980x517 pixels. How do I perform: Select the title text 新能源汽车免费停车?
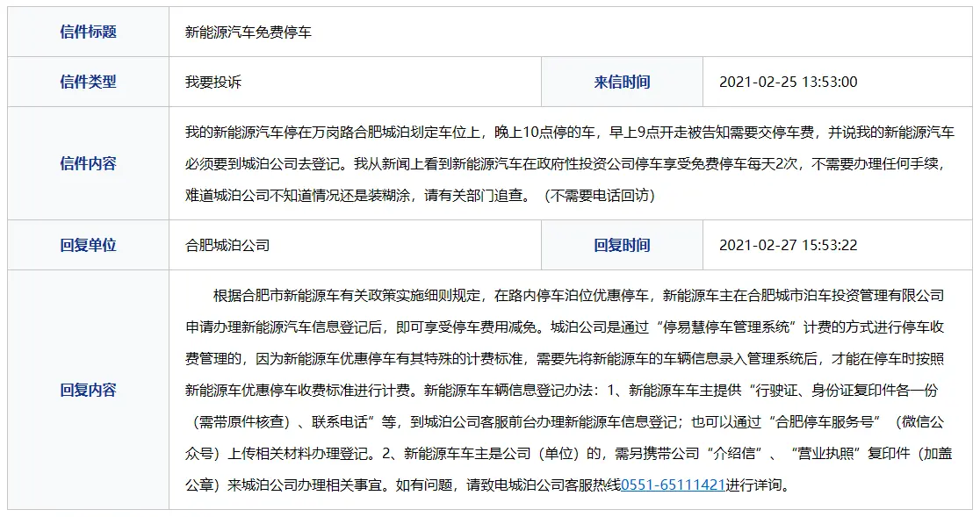coord(249,32)
